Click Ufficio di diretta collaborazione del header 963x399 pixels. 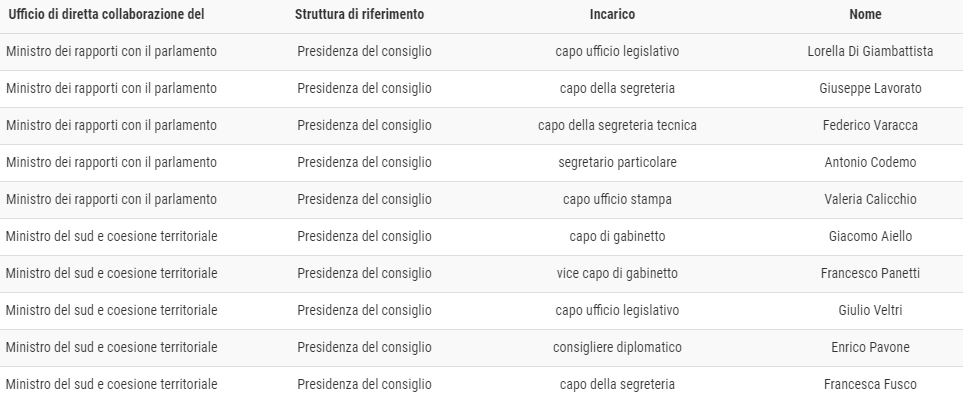[106, 14]
